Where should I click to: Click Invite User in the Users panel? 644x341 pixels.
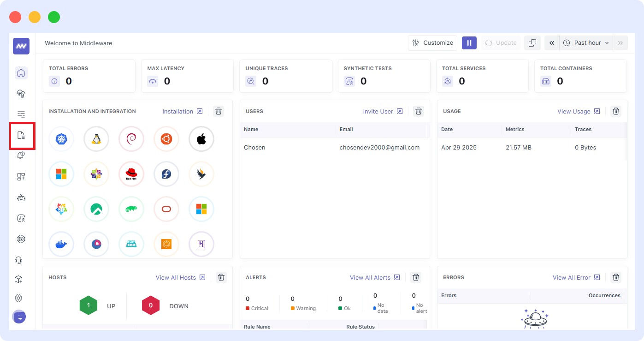(379, 111)
